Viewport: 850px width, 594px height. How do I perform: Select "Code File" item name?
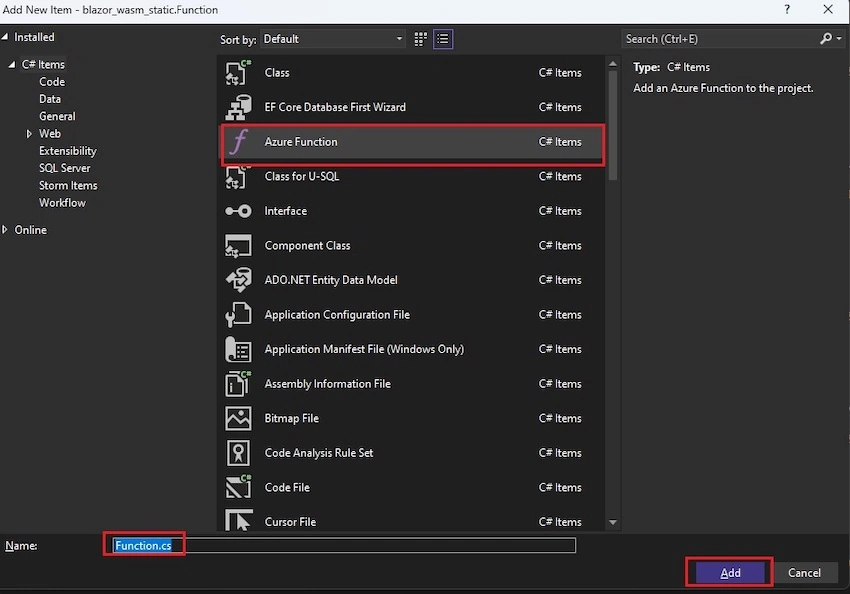[x=287, y=487]
